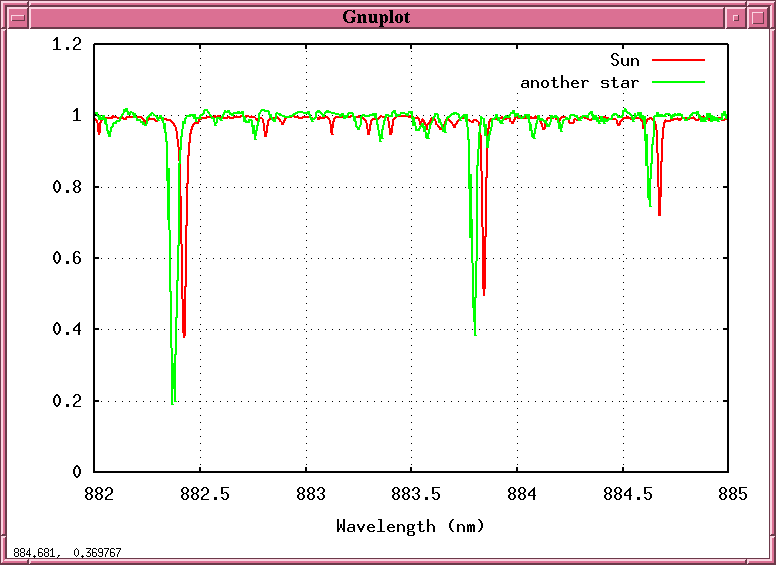
Task: Toggle the Sun legend entry
Action: click(x=624, y=61)
